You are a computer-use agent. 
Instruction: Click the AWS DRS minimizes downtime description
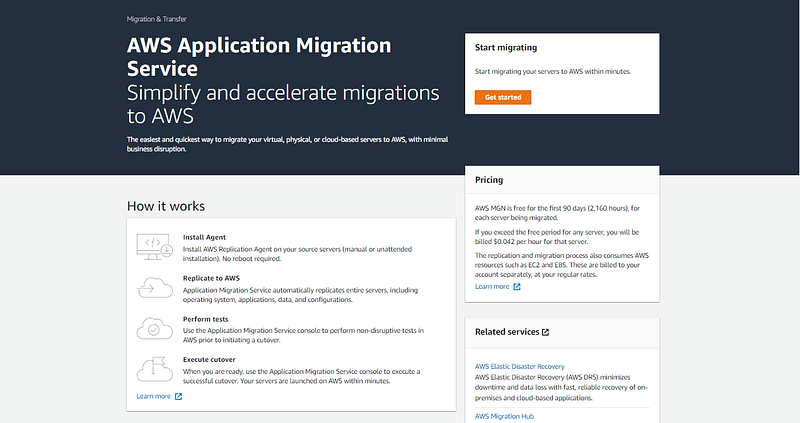[x=561, y=388]
